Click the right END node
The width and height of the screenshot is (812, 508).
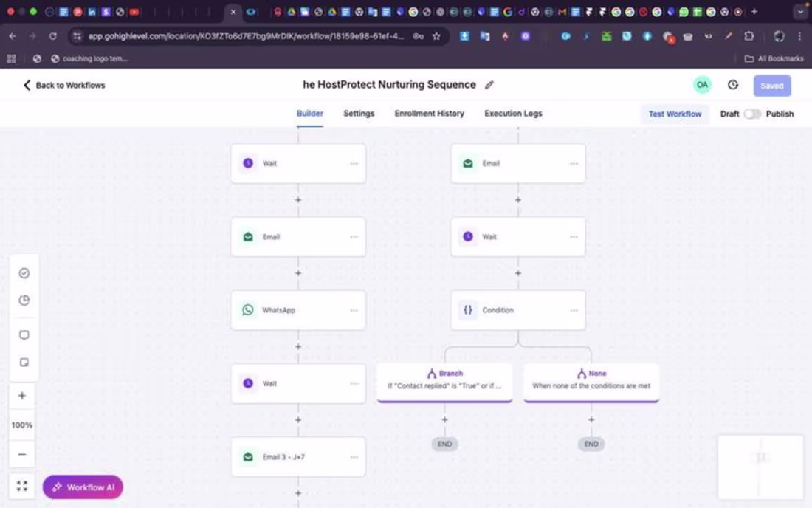point(591,444)
